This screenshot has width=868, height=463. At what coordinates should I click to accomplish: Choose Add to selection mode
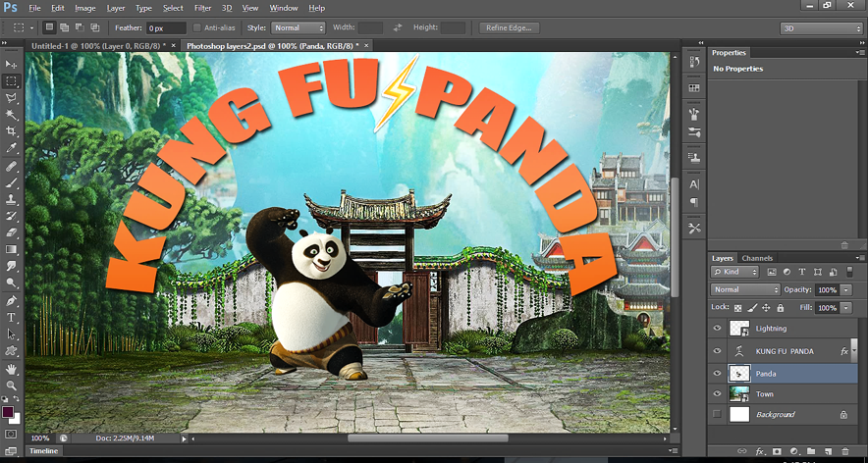coord(64,27)
